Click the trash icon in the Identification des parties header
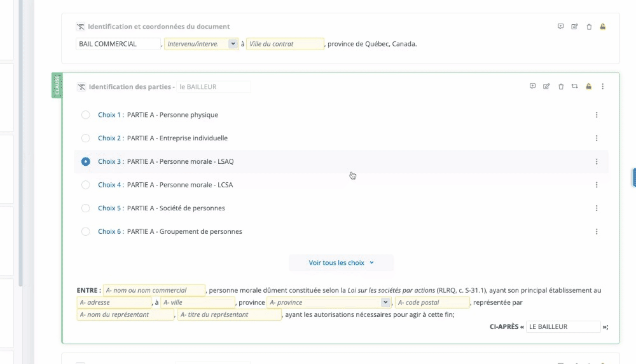The width and height of the screenshot is (636, 364). click(561, 86)
